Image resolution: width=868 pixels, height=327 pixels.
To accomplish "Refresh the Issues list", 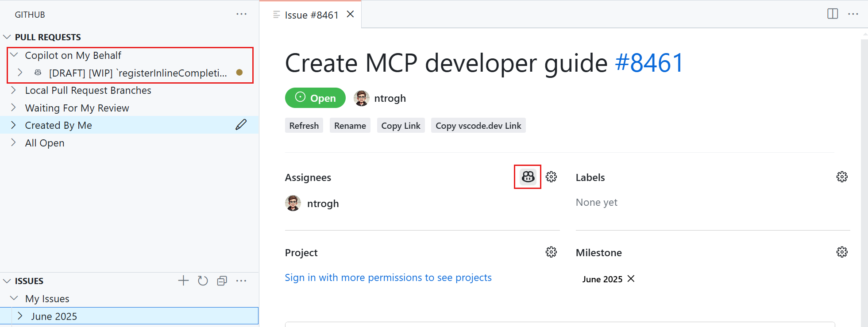I will 203,281.
